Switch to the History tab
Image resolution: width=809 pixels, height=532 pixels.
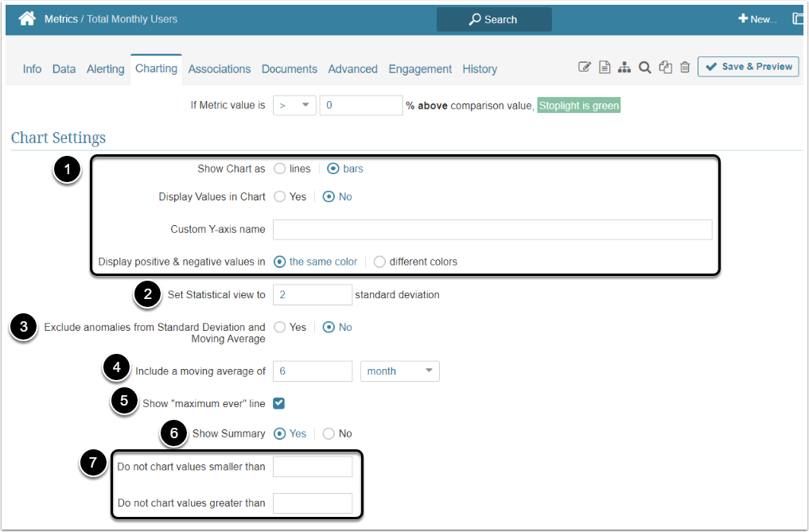[480, 69]
